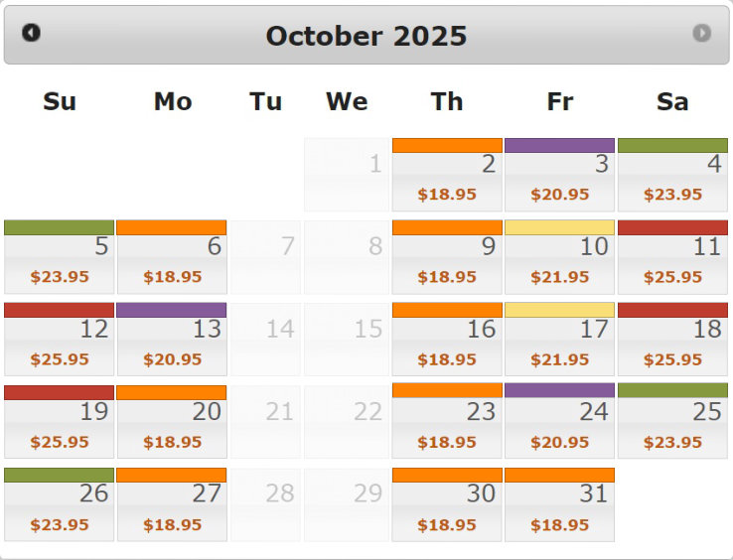Choose October 27 priced $18.95
Image resolution: width=733 pixels, height=560 pixels.
[x=172, y=504]
